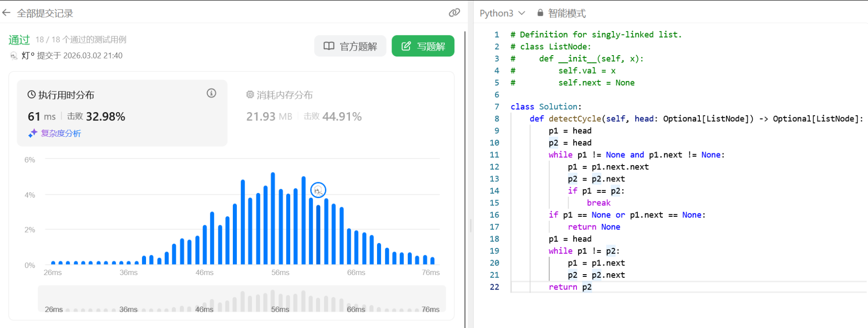Toggle the 智能模式 label in editor header
868x328 pixels.
tap(566, 13)
